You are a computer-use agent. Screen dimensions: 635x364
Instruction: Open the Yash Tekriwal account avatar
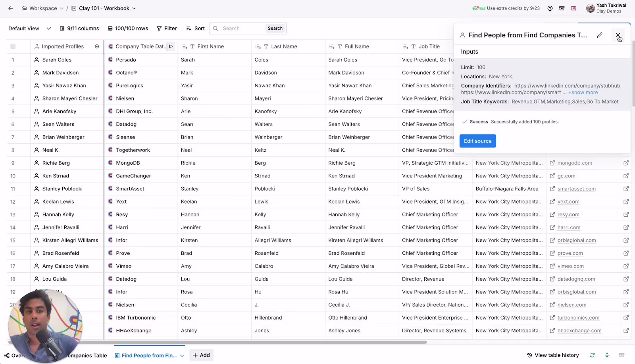point(590,8)
